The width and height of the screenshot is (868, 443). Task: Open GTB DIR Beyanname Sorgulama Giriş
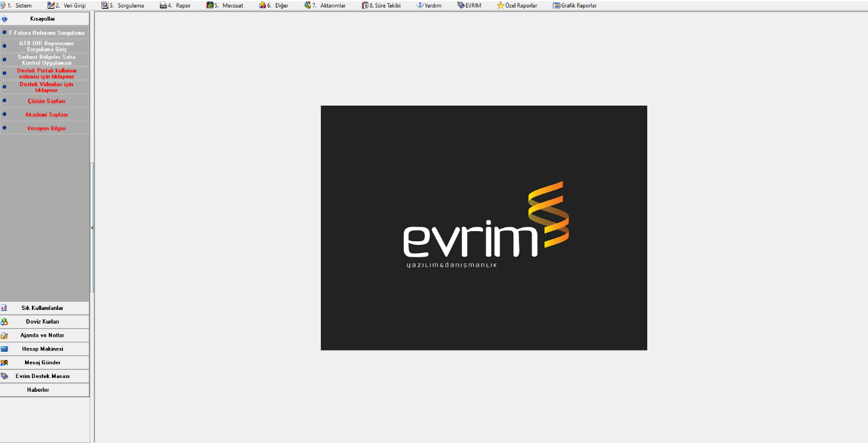(x=44, y=46)
